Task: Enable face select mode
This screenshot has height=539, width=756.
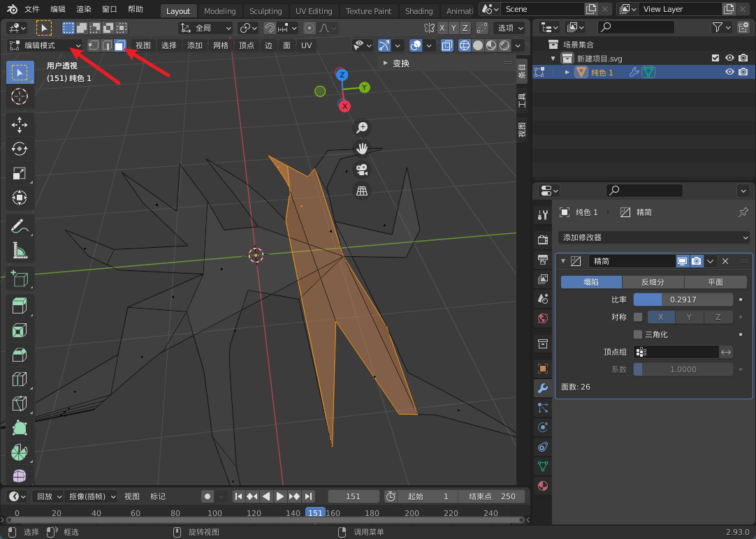Action: pyautogui.click(x=119, y=45)
